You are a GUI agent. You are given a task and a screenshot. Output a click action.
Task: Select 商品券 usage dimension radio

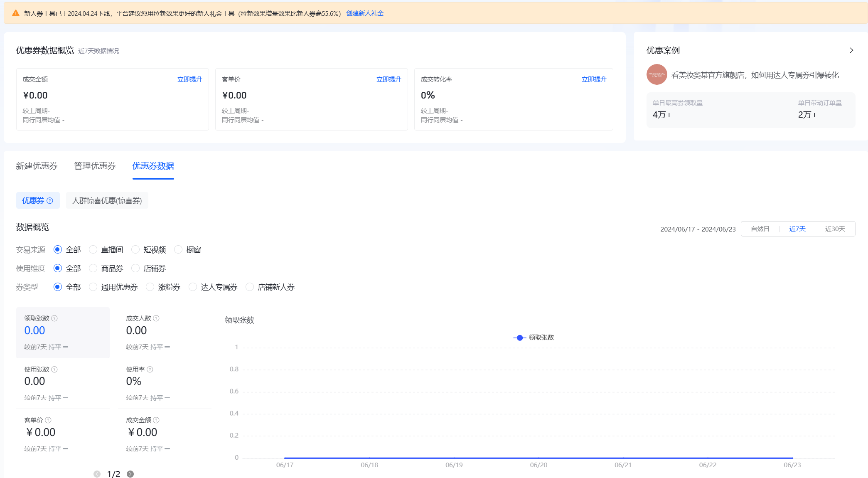(93, 268)
